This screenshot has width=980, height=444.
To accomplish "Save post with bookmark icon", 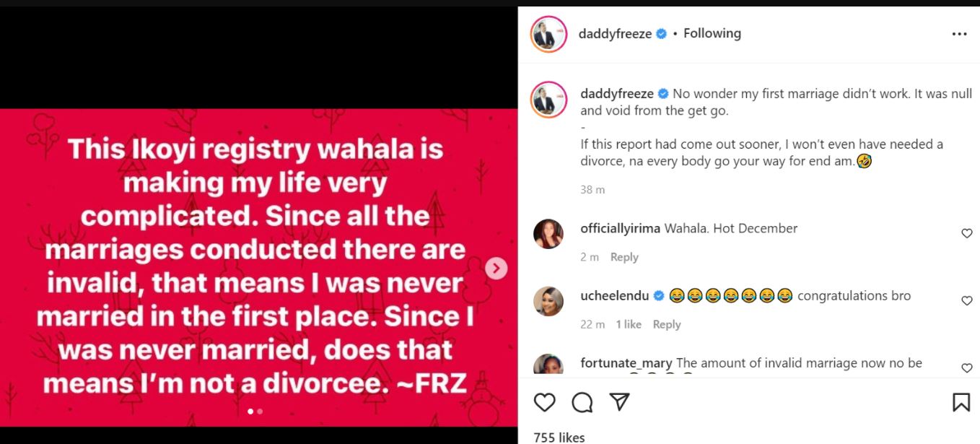I will point(961,402).
